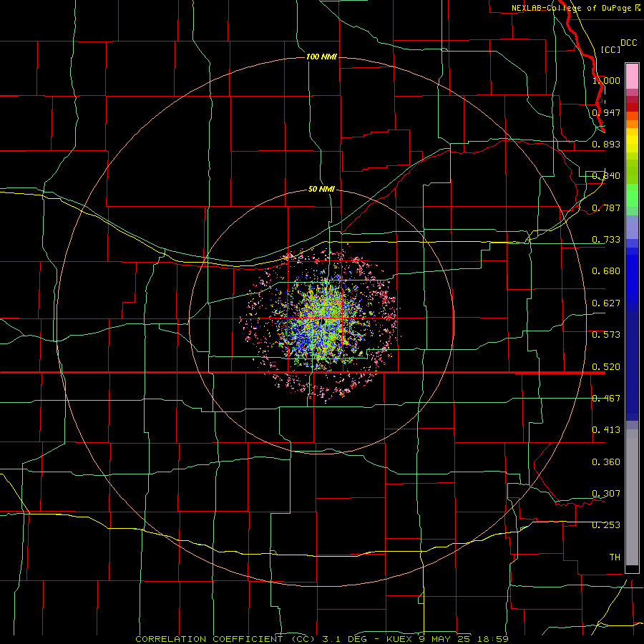Viewport: 644px width, 644px height.
Task: Select the 0.307 legend value
Action: coord(606,494)
